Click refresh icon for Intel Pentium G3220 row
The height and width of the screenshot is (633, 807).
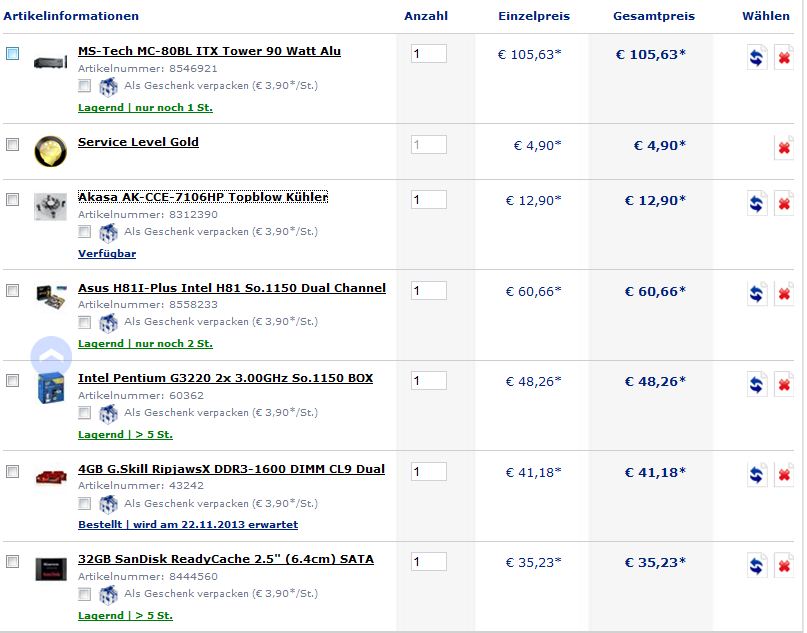tap(757, 384)
